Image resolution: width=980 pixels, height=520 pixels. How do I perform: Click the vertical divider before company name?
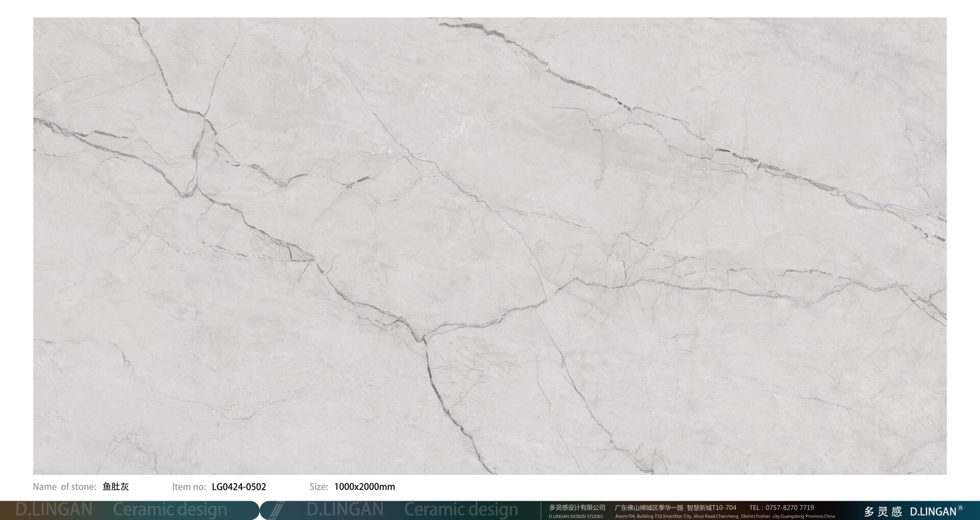pyautogui.click(x=541, y=510)
